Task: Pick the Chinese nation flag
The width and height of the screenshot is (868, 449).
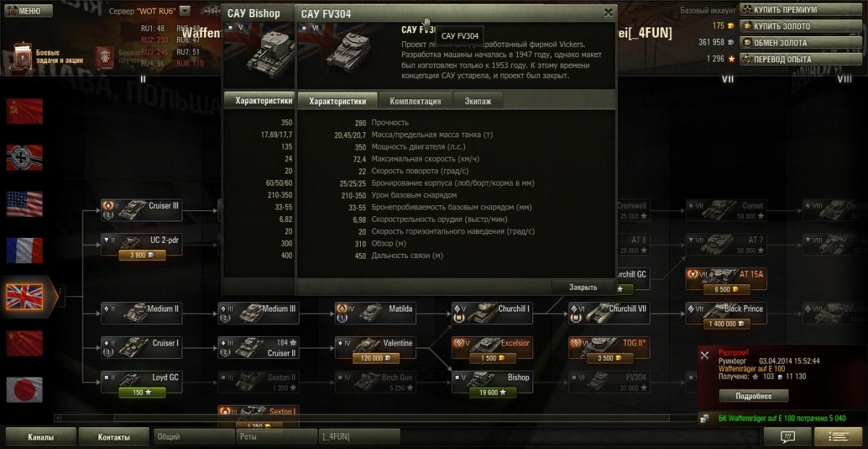Action: 25,343
